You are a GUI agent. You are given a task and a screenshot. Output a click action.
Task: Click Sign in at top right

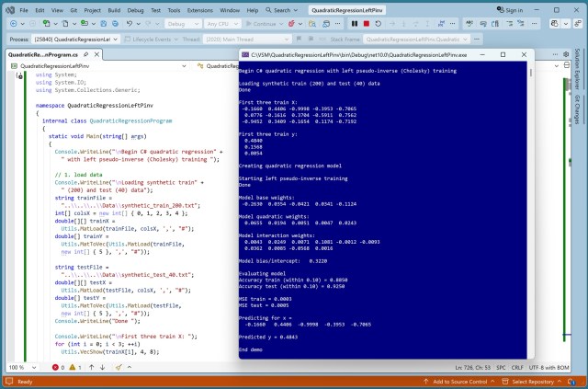(x=509, y=10)
